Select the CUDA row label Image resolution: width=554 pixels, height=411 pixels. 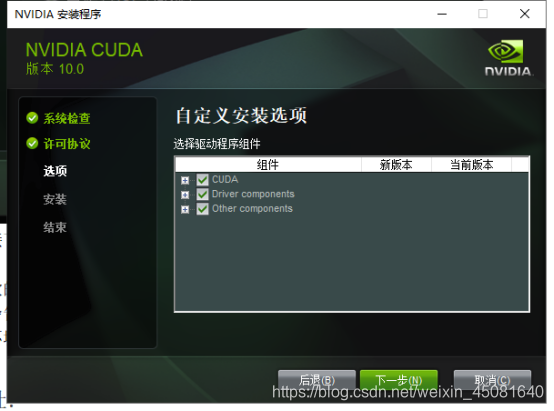click(x=225, y=180)
